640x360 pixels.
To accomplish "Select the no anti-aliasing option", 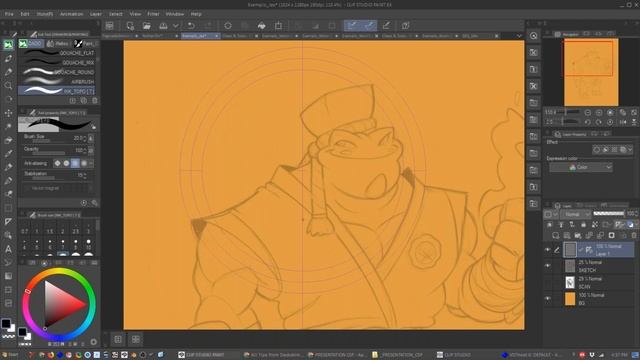I will 58,163.
